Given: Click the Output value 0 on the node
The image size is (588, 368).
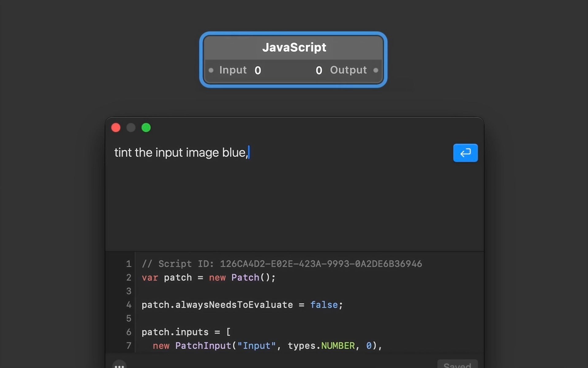Looking at the screenshot, I should (x=319, y=71).
